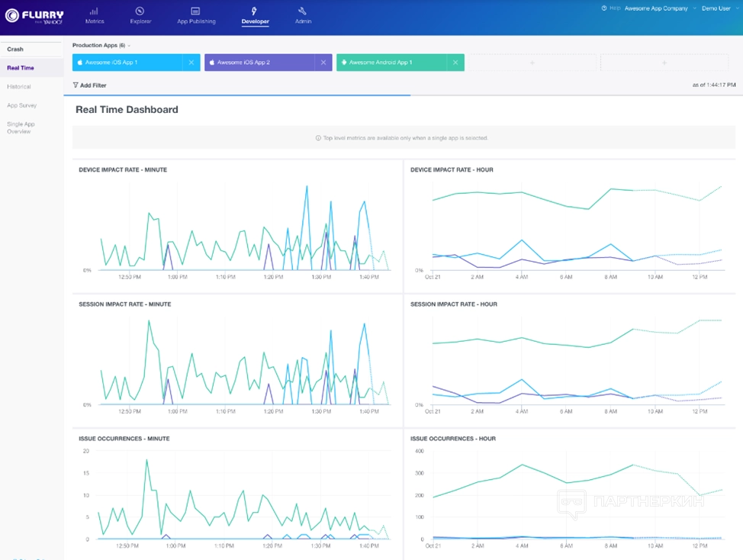The image size is (743, 560).
Task: Remove Awesome iOS App 1 with its X
Action: pyautogui.click(x=191, y=63)
